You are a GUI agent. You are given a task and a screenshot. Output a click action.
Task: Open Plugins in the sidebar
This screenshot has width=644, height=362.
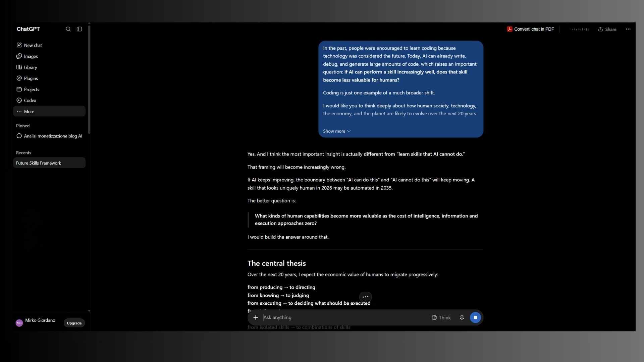(49, 78)
